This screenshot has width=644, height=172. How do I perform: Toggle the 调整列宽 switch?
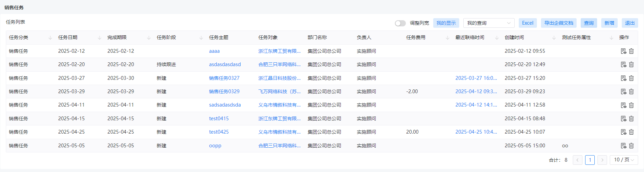(400, 23)
